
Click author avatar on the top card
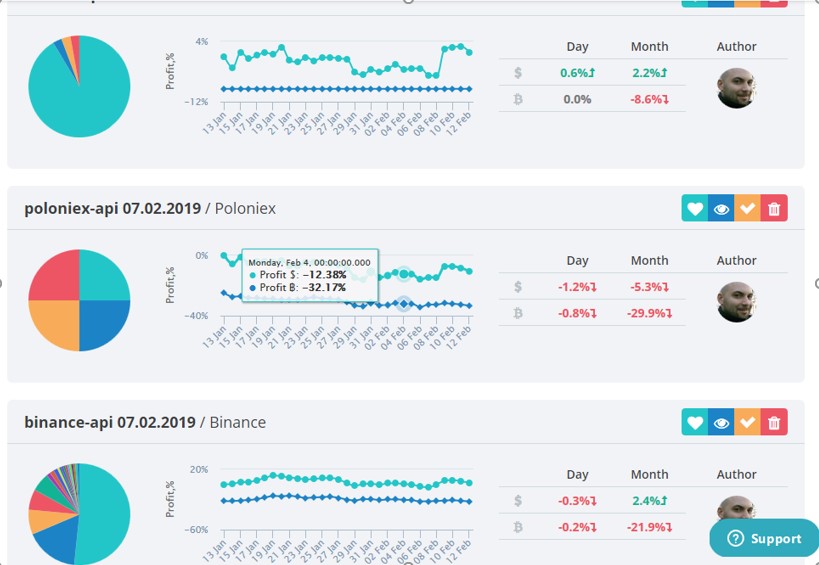[736, 88]
